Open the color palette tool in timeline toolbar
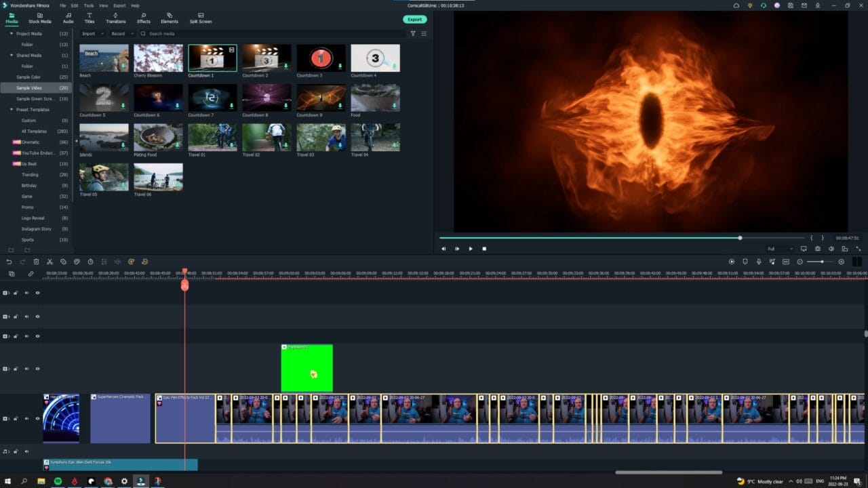 coord(77,262)
